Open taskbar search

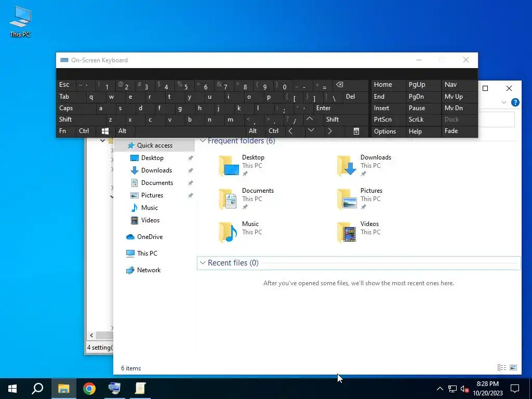(37, 389)
